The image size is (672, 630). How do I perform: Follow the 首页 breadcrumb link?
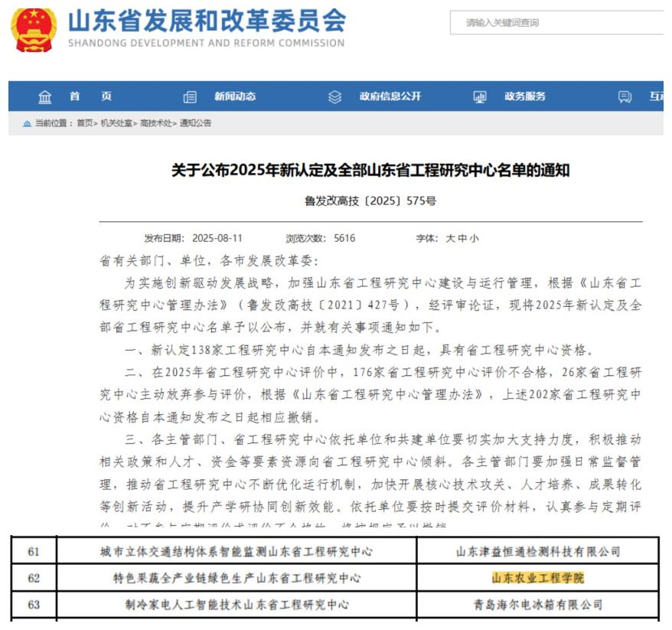84,123
